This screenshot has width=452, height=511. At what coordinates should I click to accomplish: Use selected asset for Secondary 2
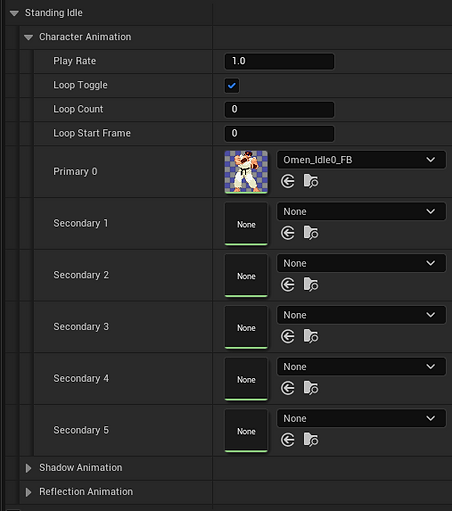288,285
